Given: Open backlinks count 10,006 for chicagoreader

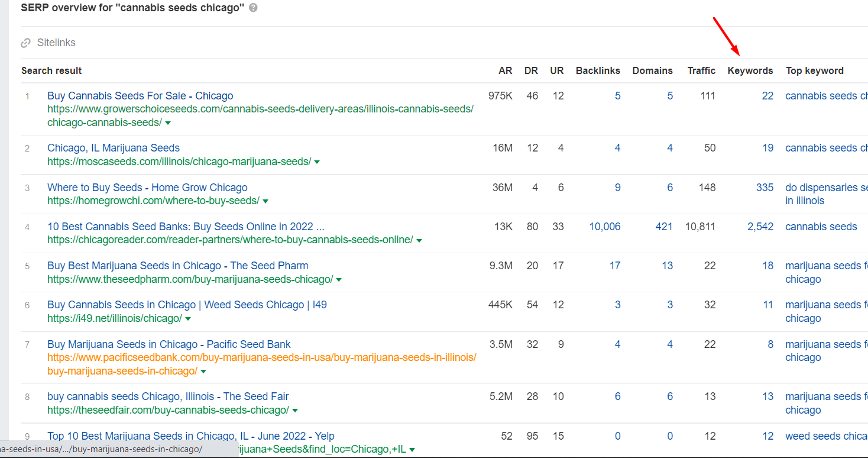Looking at the screenshot, I should point(605,227).
